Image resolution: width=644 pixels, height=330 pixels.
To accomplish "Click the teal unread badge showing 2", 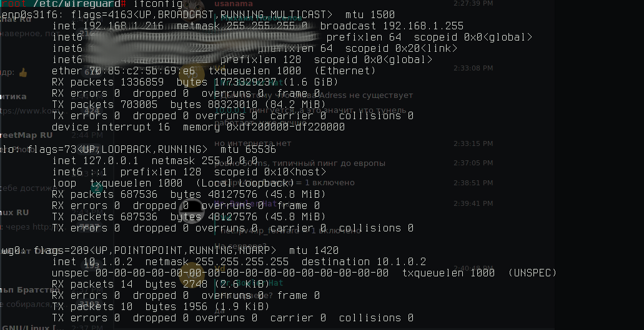I will (x=97, y=188).
